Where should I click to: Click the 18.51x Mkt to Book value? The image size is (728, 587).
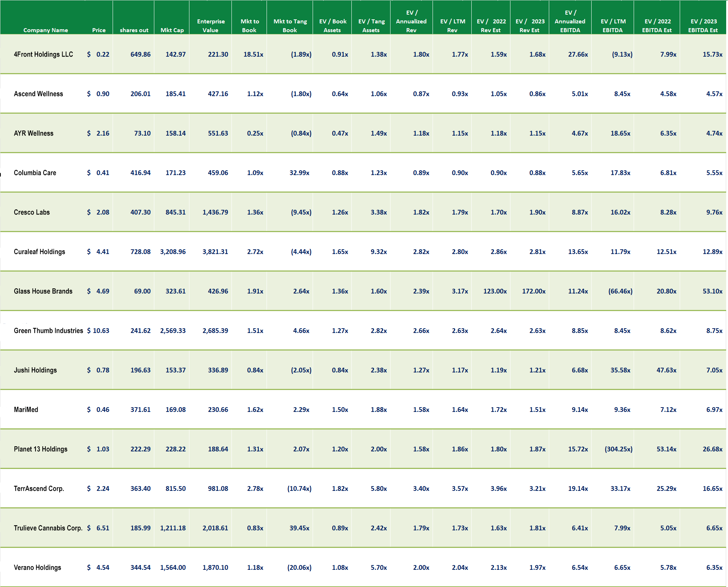point(253,54)
